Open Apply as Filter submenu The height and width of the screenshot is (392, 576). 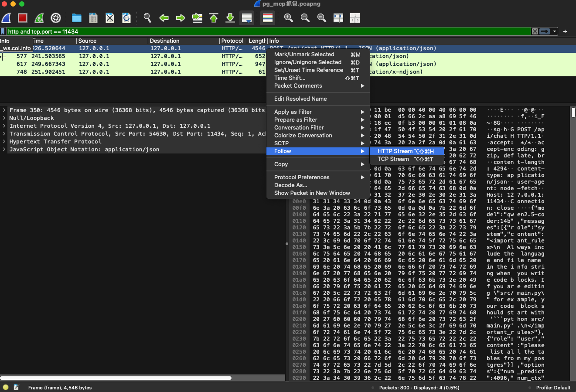[x=318, y=112]
